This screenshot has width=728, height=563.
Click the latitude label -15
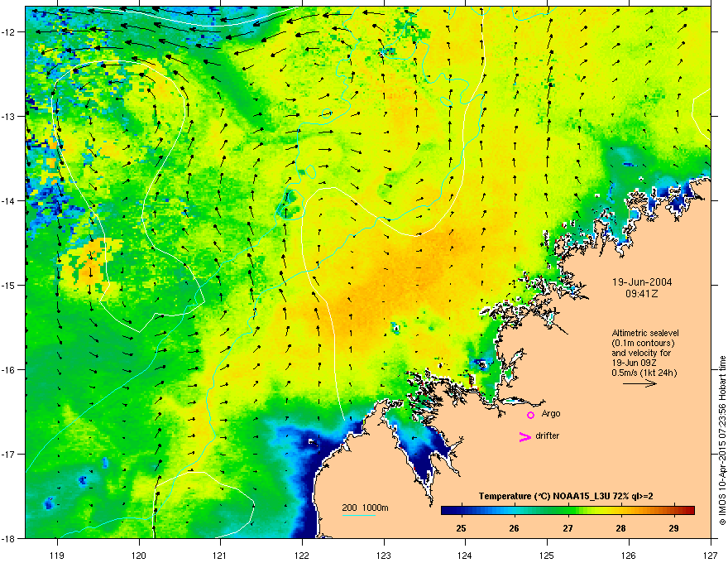pyautogui.click(x=8, y=285)
